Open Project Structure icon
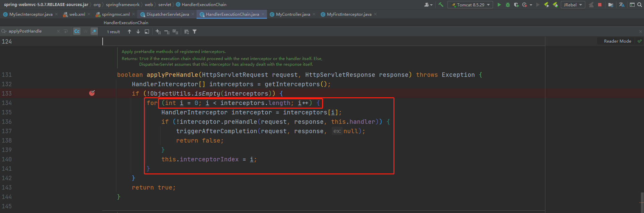This screenshot has width=644, height=213. (611, 5)
